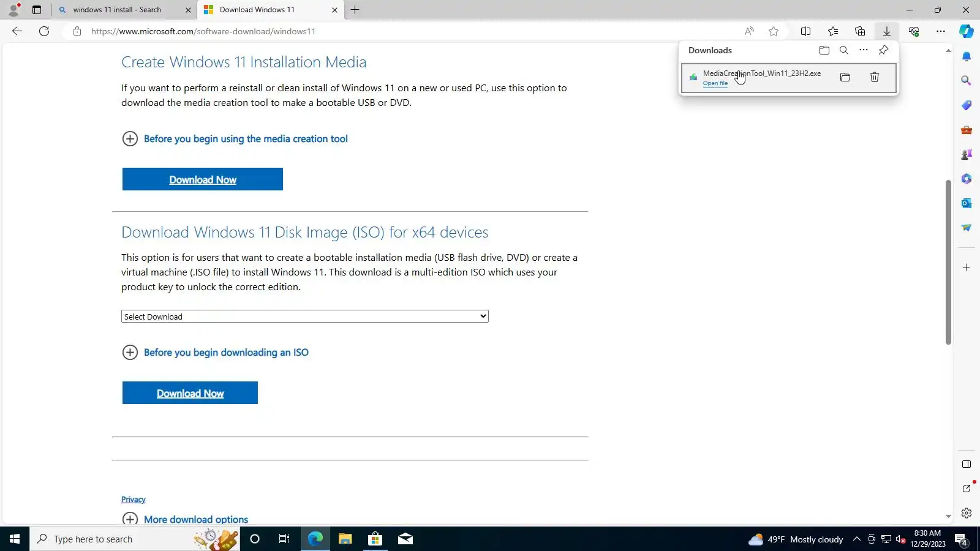Open tab actions menu icon

37,10
